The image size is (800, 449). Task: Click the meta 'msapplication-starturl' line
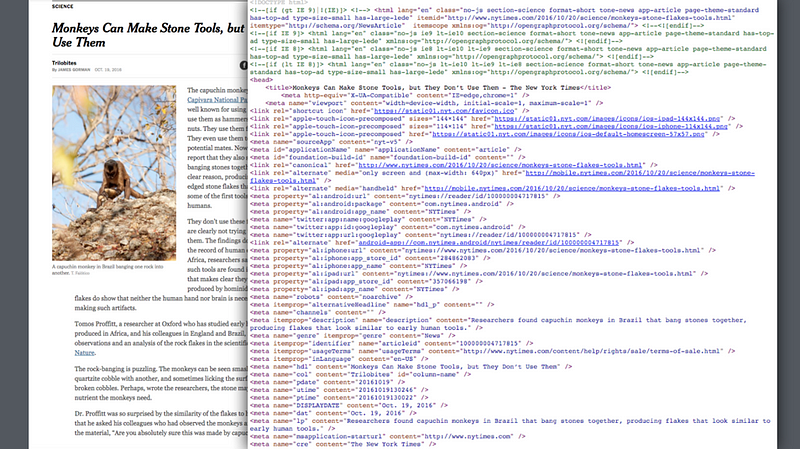click(x=387, y=436)
